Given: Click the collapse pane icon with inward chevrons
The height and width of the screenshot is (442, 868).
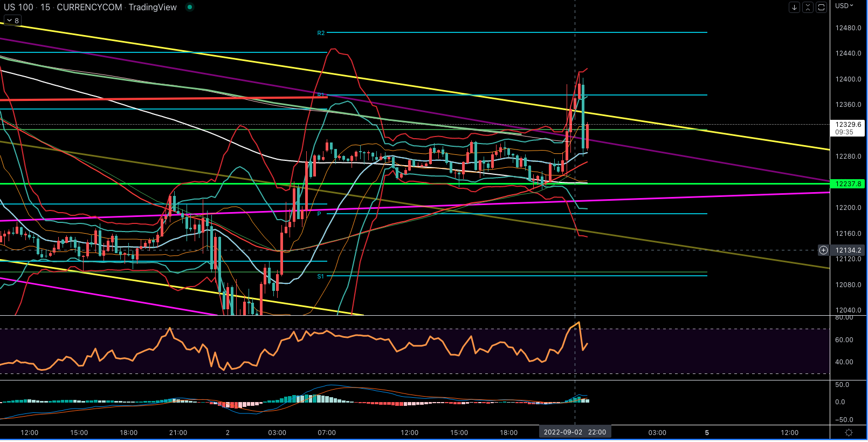Looking at the screenshot, I should pos(808,7).
